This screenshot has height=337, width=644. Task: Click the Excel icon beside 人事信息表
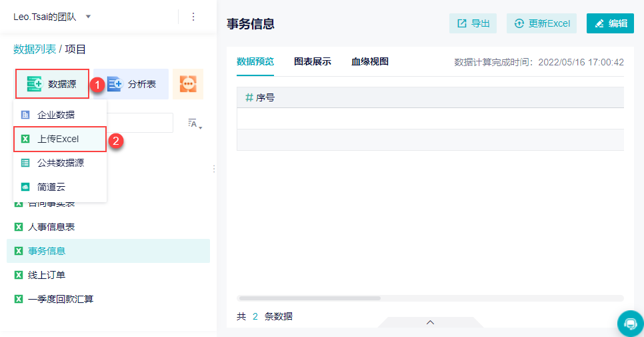click(19, 227)
